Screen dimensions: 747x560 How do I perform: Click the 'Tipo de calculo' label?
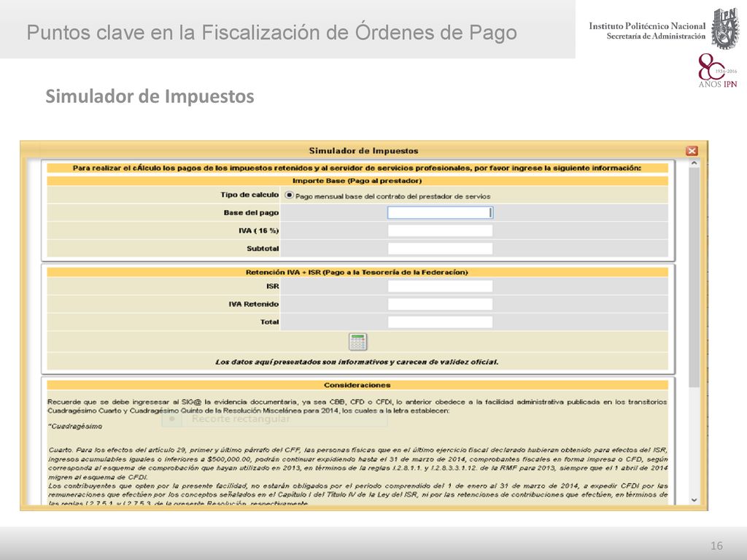pyautogui.click(x=249, y=195)
